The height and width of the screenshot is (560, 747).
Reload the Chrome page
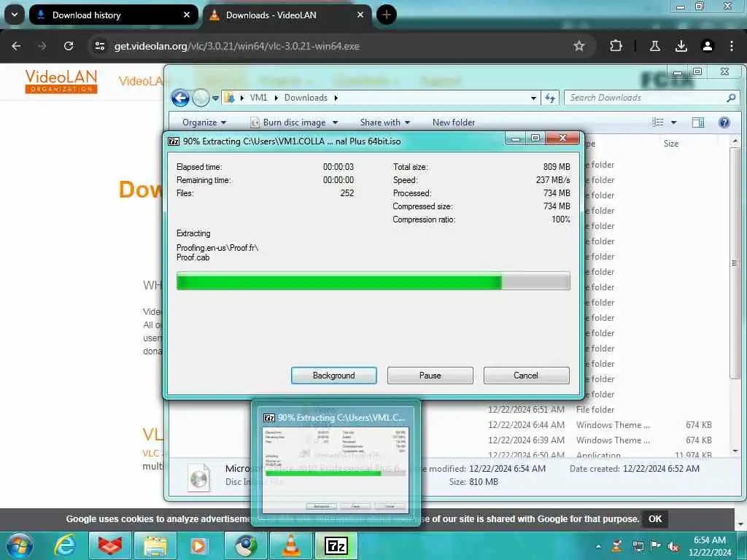[69, 46]
